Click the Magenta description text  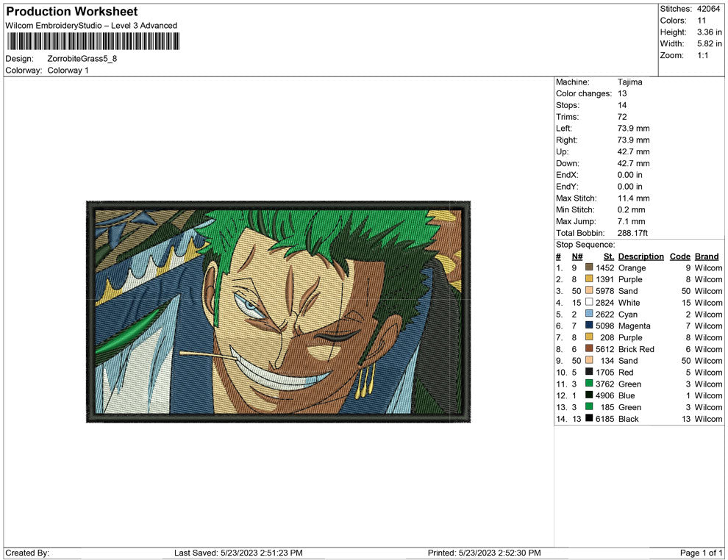[x=634, y=326]
